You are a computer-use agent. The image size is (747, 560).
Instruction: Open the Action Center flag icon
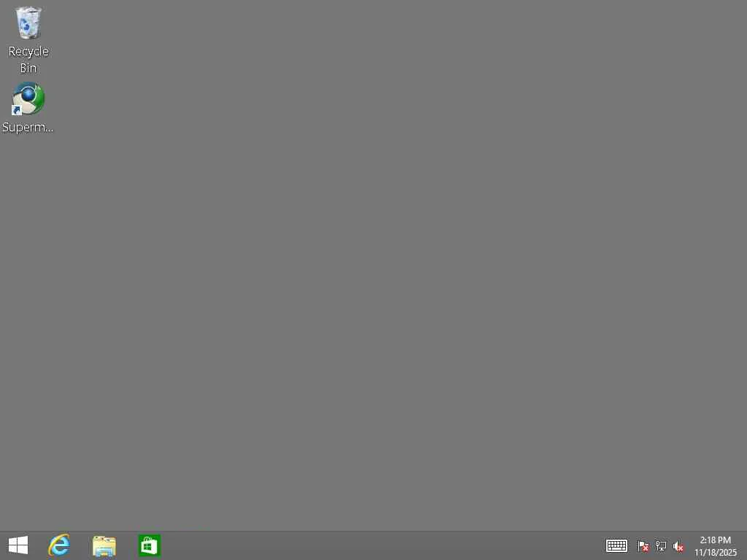(643, 546)
